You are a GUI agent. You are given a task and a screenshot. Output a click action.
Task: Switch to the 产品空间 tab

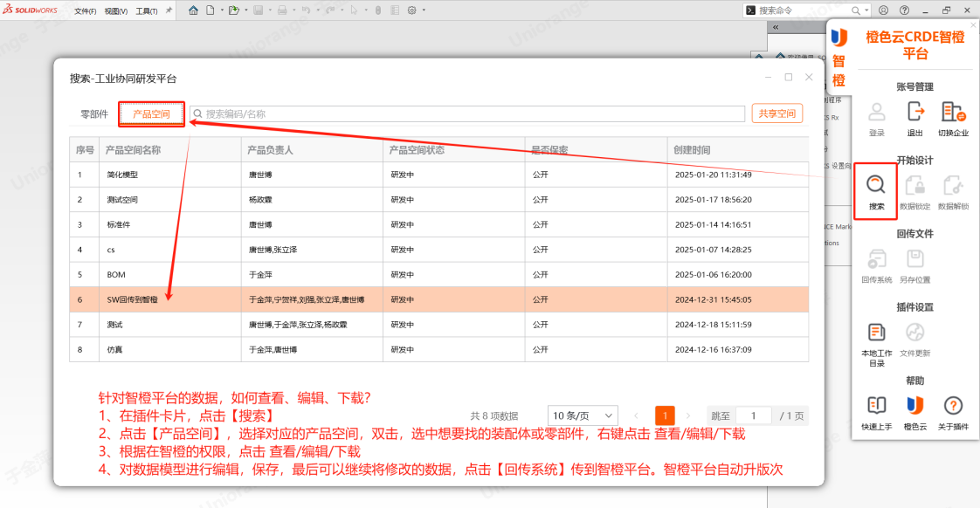point(151,113)
